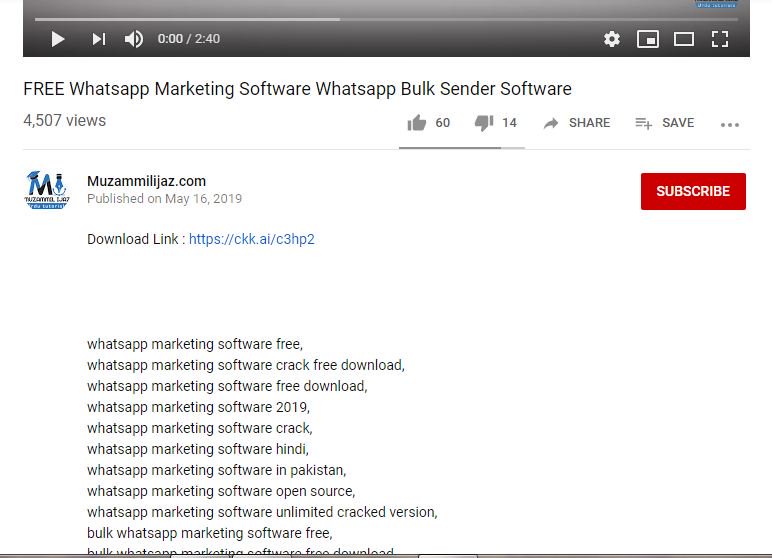Click the 'Download Link :' label
This screenshot has width=772, height=558.
click(136, 239)
